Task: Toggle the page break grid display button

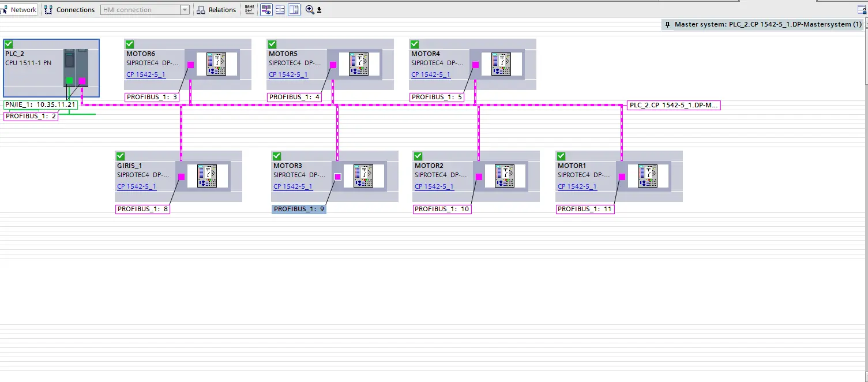Action: [x=280, y=10]
